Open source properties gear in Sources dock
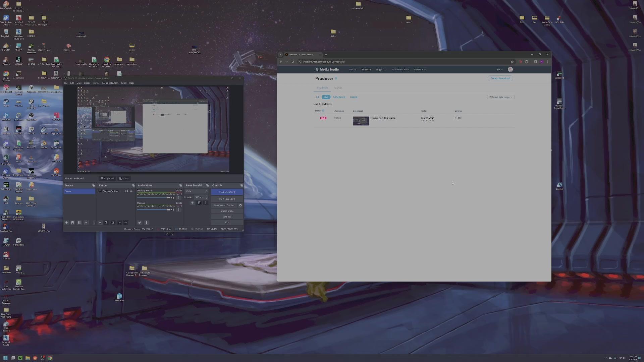644x362 pixels. [x=113, y=223]
